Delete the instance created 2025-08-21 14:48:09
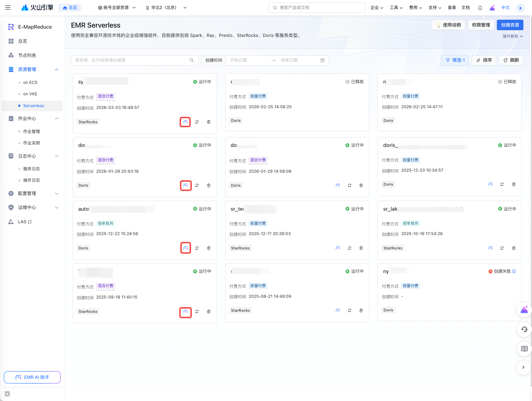 point(361,310)
